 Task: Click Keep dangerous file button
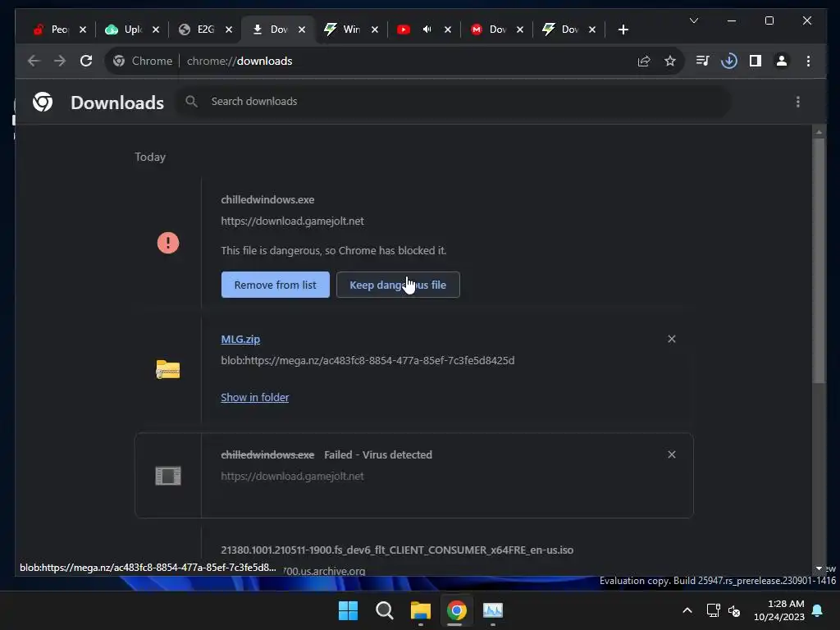(398, 285)
